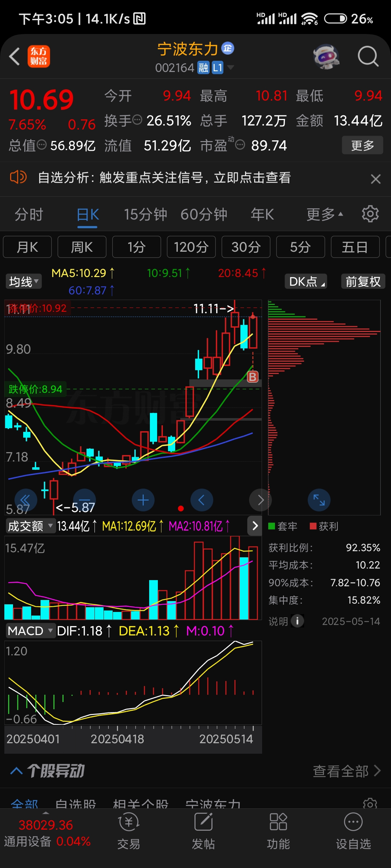The width and height of the screenshot is (391, 868).
Task: Expand stock switch dropdown arrow beside L1
Action: tap(230, 68)
